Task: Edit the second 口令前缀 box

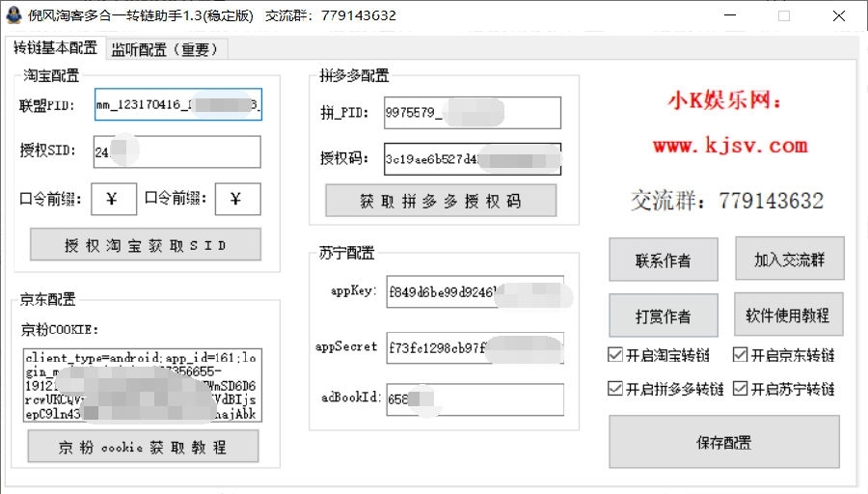Action: 238,199
